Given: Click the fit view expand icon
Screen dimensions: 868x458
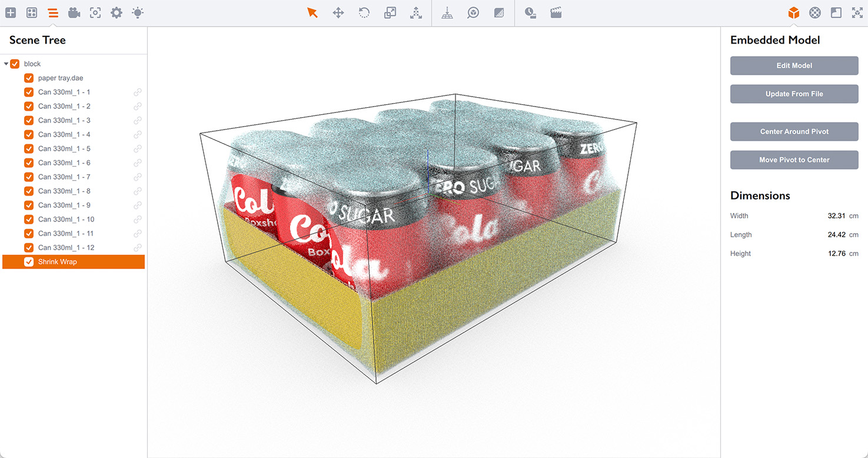Looking at the screenshot, I should pyautogui.click(x=857, y=12).
